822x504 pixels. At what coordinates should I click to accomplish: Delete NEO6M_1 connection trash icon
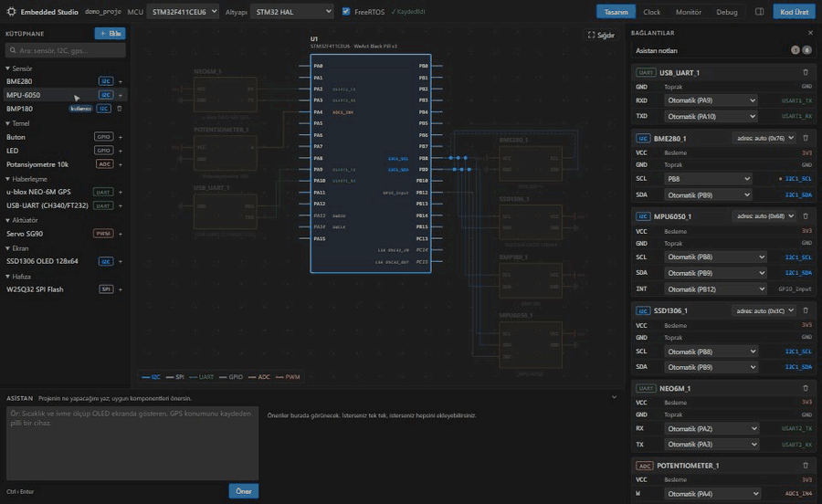pos(806,388)
